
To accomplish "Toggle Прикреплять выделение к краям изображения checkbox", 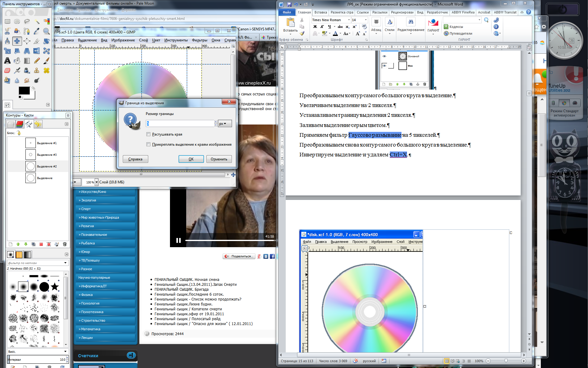I will (149, 144).
